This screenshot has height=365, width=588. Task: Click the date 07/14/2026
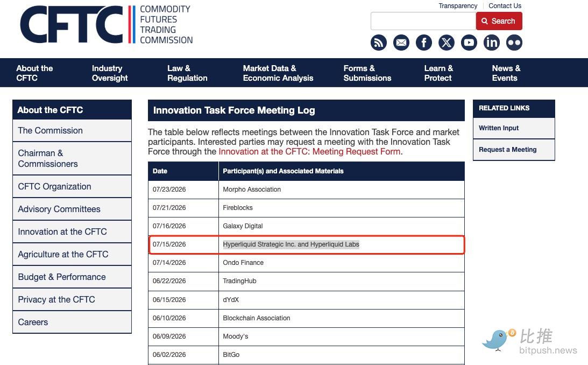[x=169, y=263]
